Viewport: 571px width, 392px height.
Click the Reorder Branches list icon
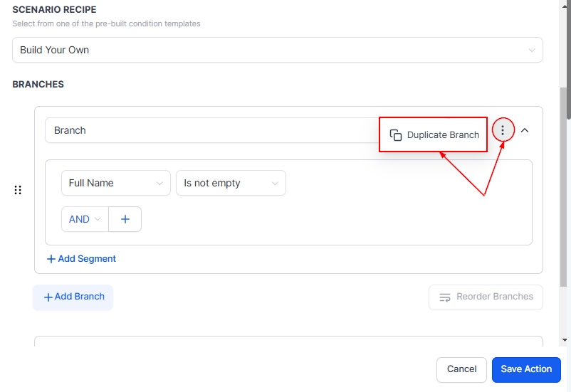click(445, 297)
